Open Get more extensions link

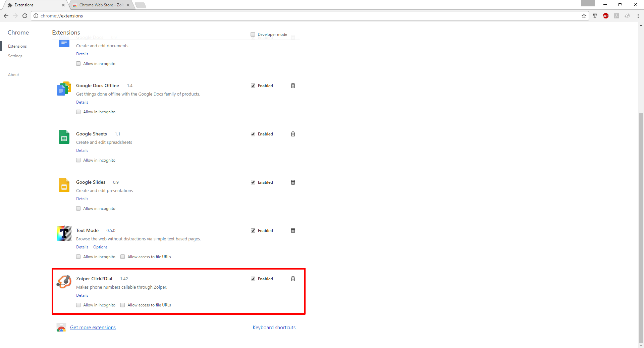click(x=93, y=328)
